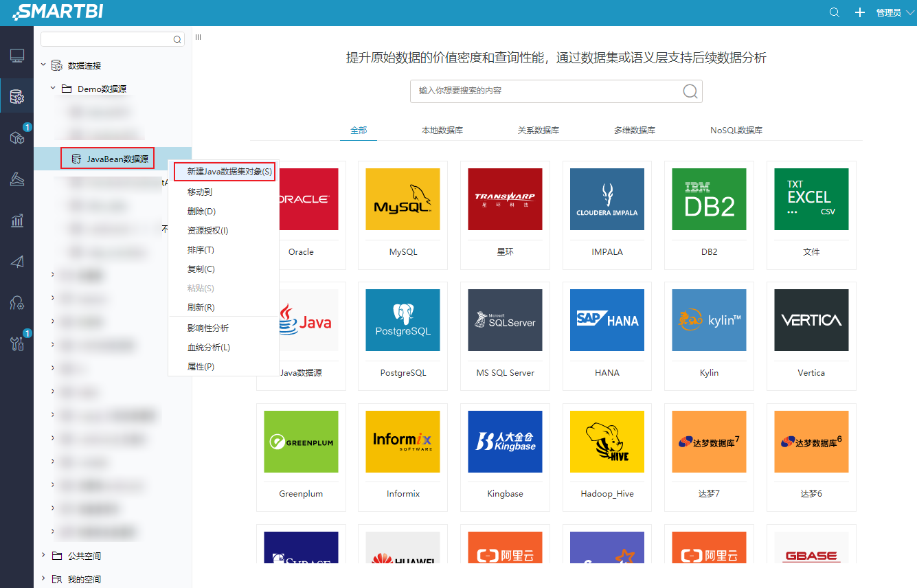This screenshot has height=588, width=917.
Task: Select the 人大金仓 Kingbase tile
Action: pyautogui.click(x=505, y=457)
